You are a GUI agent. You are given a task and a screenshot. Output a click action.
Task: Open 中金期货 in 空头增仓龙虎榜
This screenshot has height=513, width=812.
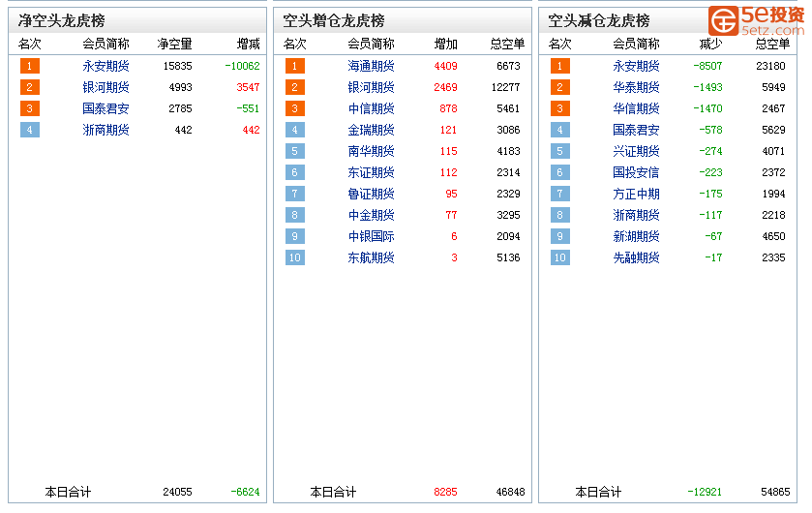371,215
